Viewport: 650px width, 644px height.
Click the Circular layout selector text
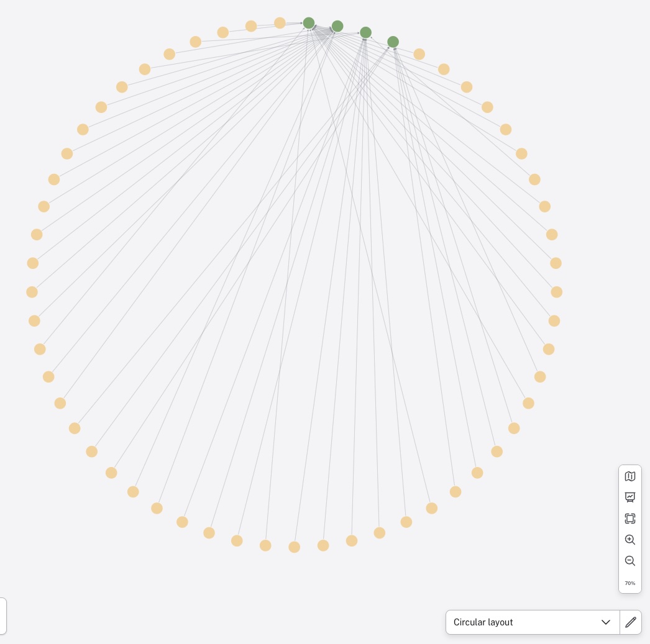coord(483,622)
